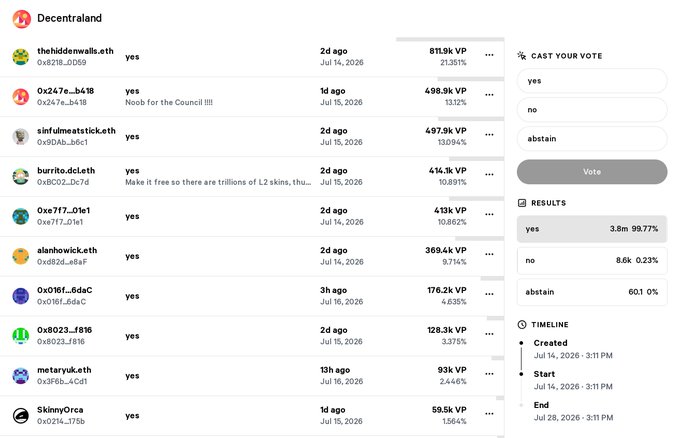Click the 128.3k VP value
This screenshot has width=680, height=438.
pos(447,330)
